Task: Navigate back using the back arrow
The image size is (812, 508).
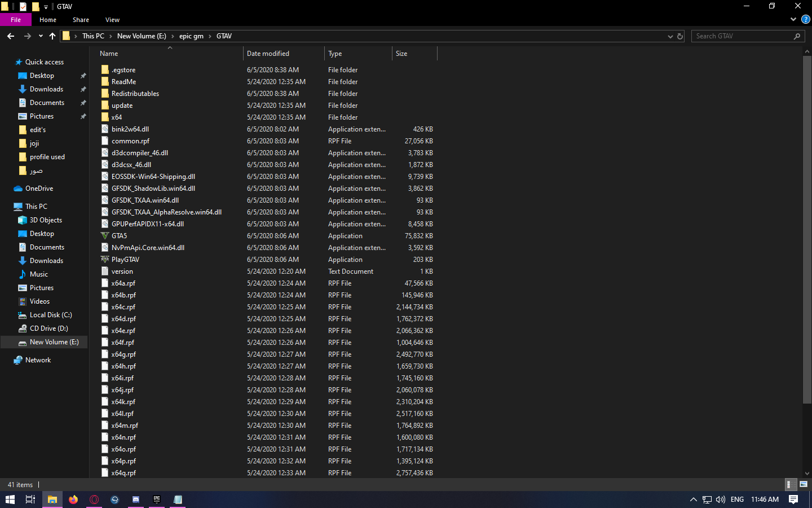Action: click(11, 36)
